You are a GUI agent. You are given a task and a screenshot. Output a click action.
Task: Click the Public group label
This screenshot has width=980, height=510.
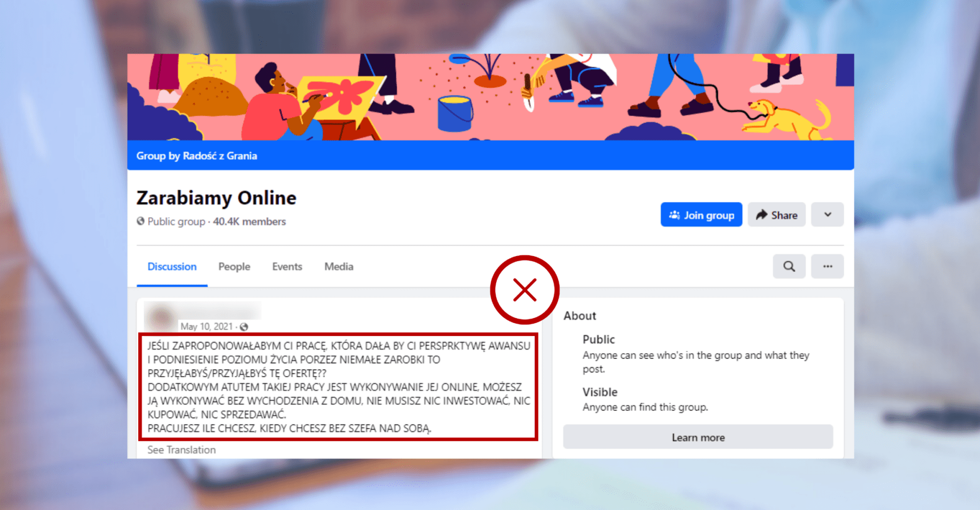[176, 222]
